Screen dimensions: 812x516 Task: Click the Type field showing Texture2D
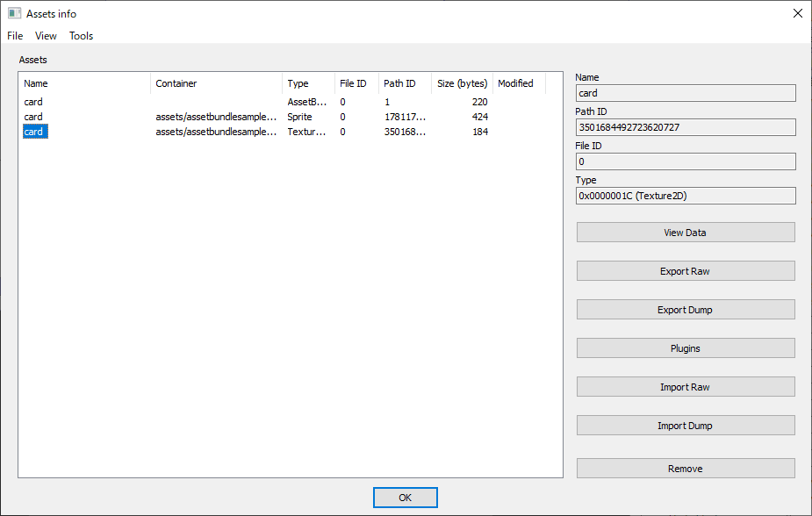[x=685, y=196]
